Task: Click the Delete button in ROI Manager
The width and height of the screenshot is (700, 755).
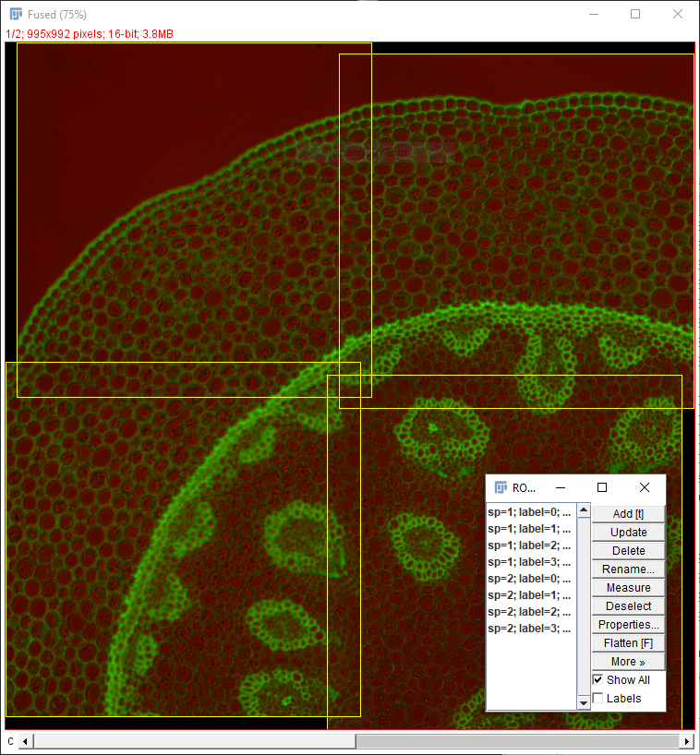Action: [628, 551]
